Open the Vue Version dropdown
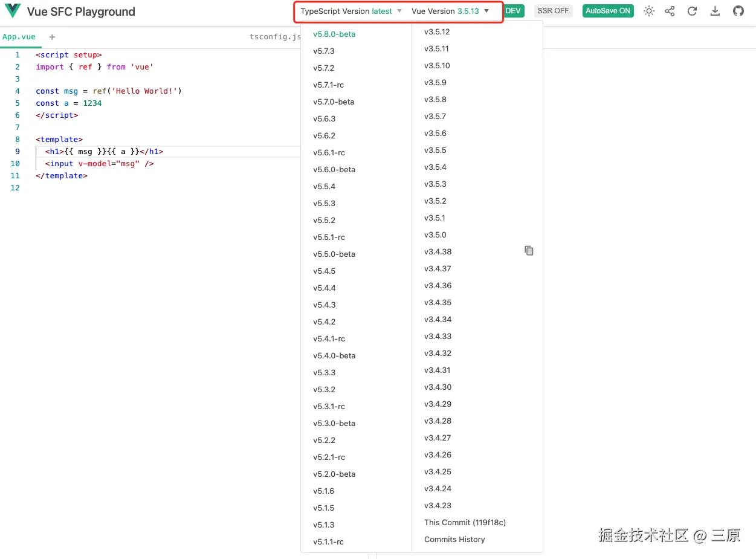Image resolution: width=756 pixels, height=559 pixels. point(450,11)
